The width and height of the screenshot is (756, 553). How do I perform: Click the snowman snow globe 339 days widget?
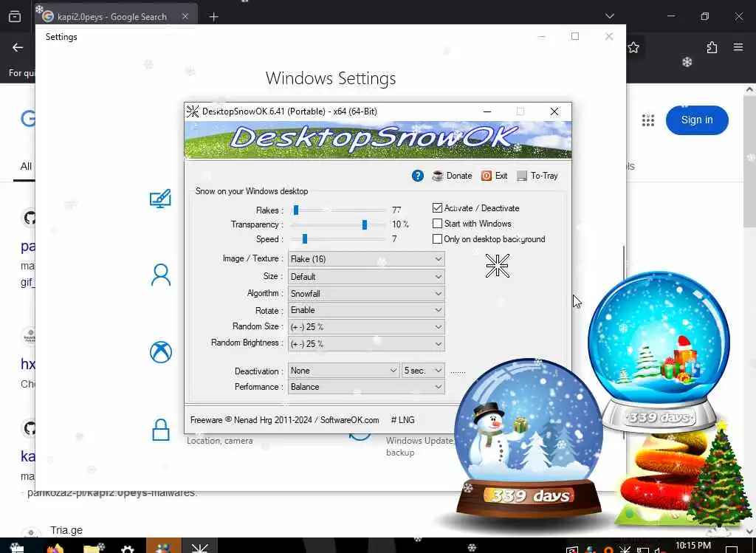point(528,438)
